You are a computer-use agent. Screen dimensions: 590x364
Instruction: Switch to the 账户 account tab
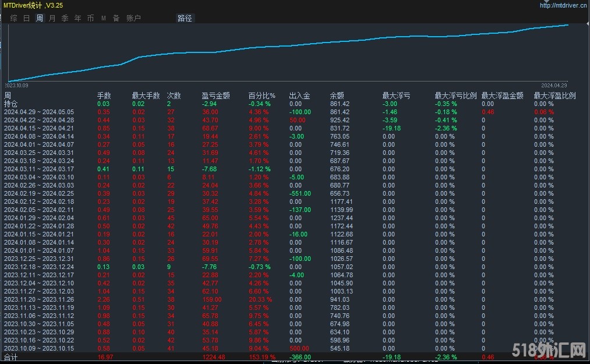[133, 18]
